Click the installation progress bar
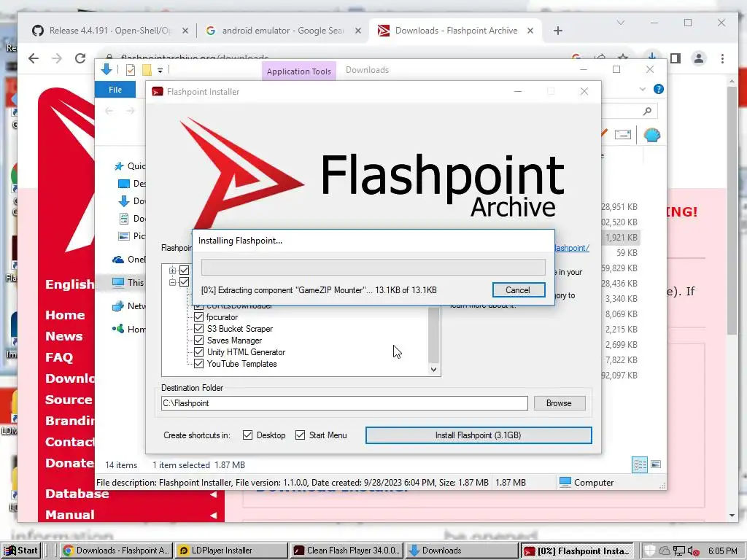The image size is (747, 560). 373,267
